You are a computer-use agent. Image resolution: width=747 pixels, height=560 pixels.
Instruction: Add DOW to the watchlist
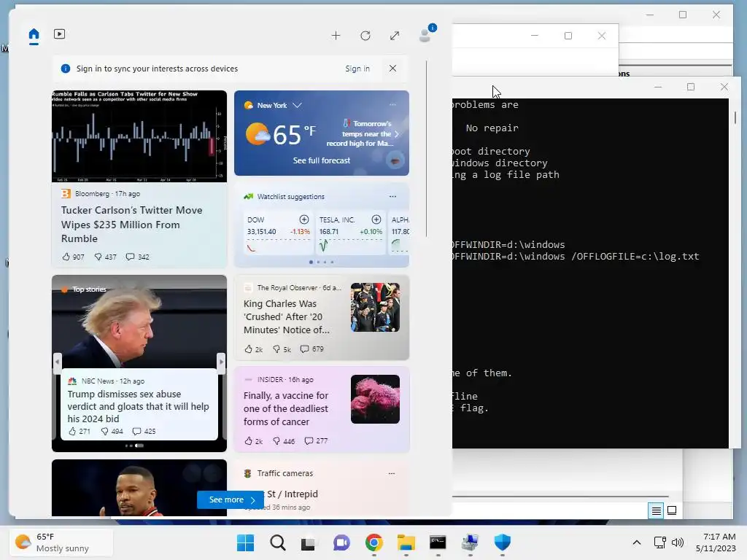[304, 219]
